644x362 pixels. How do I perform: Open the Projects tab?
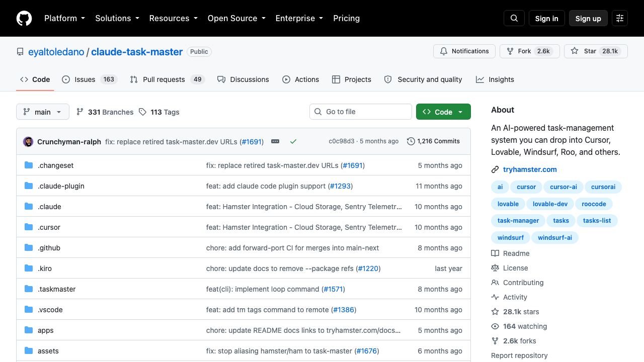(x=352, y=79)
